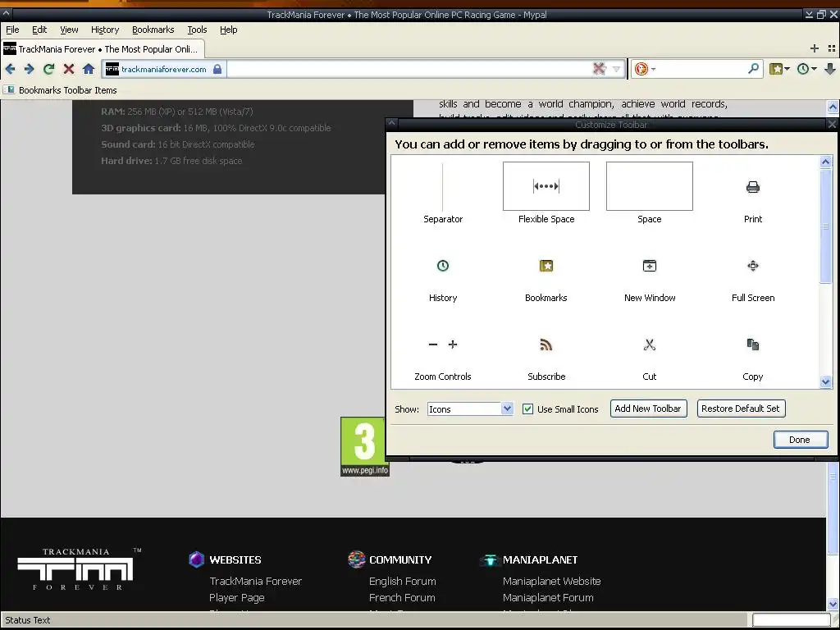Select the Full Screen icon
This screenshot has width=840, height=630.
tap(753, 266)
